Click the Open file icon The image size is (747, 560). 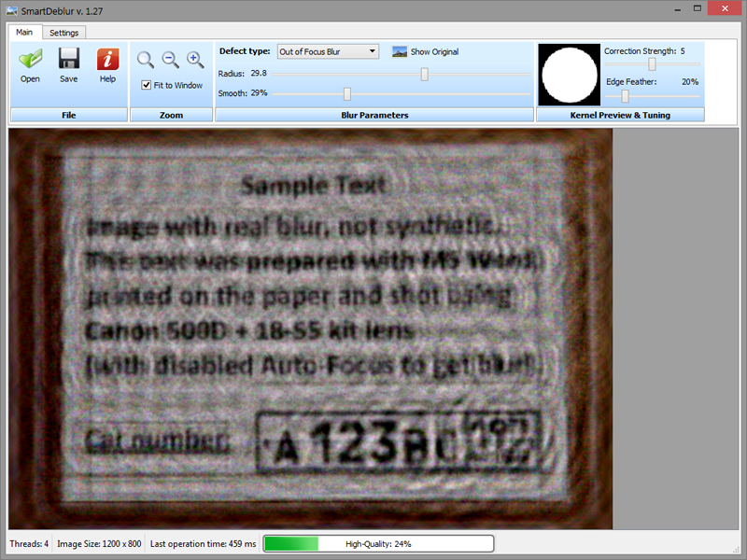point(30,60)
